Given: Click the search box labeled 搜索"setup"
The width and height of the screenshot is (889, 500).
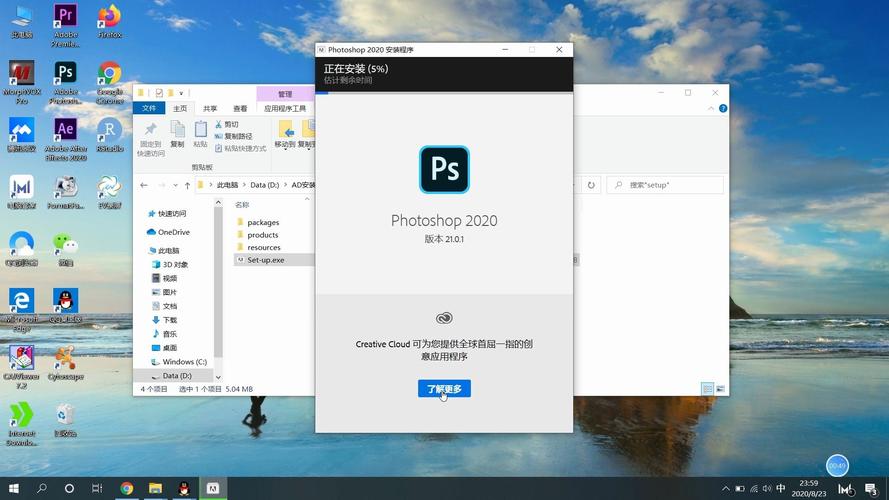Looking at the screenshot, I should pos(665,185).
